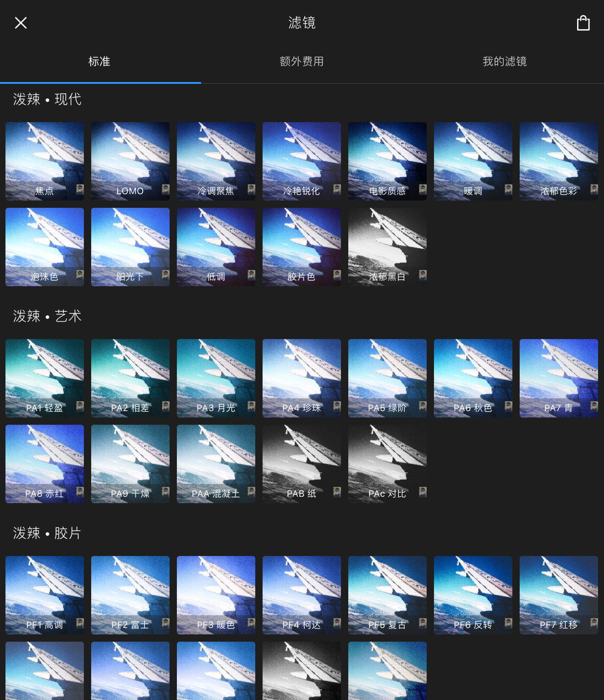Image resolution: width=604 pixels, height=700 pixels.
Task: Choose the PF5 复古 filter
Action: tap(387, 595)
